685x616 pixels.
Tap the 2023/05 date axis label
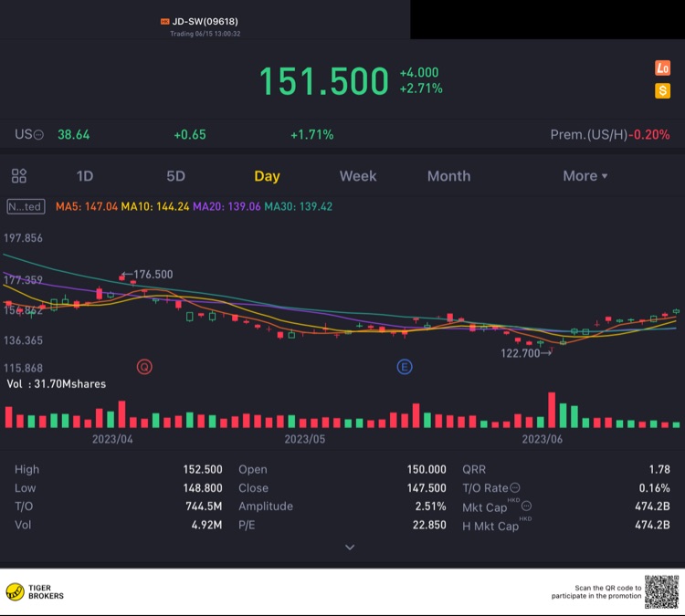pyautogui.click(x=305, y=439)
